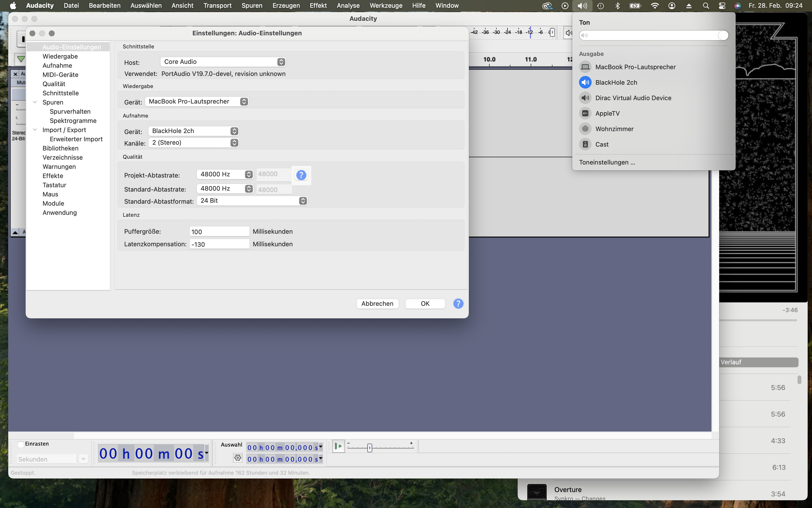Choose Dirac Virtual Audio Device output icon
This screenshot has width=812, height=508.
(x=585, y=98)
